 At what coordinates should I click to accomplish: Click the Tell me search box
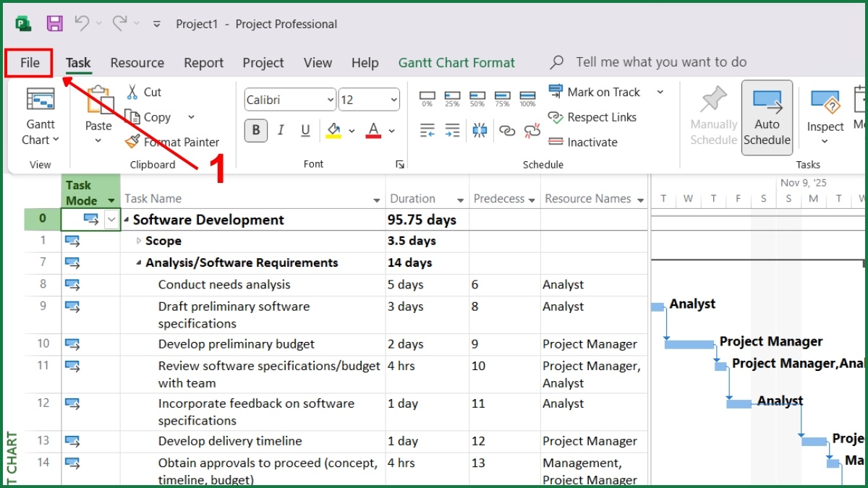(x=651, y=62)
